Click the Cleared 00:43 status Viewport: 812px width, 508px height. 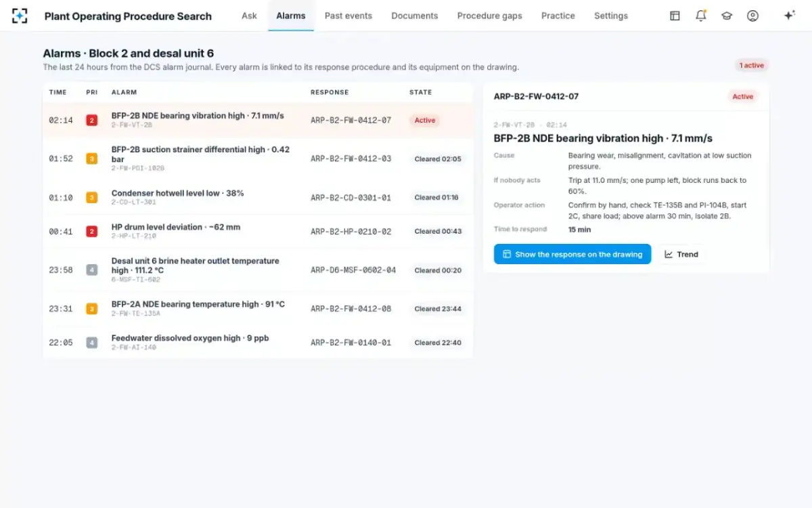(437, 232)
